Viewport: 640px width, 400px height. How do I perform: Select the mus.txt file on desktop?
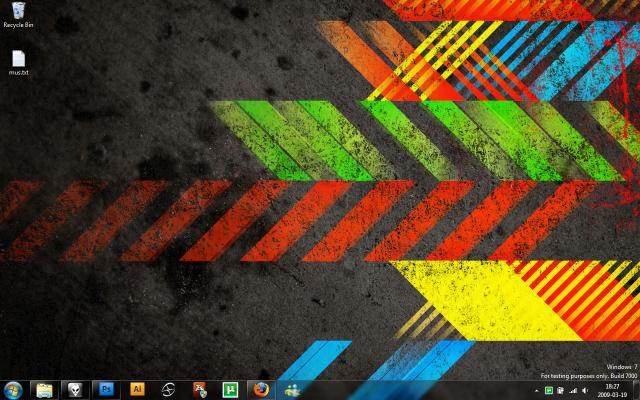(x=18, y=62)
